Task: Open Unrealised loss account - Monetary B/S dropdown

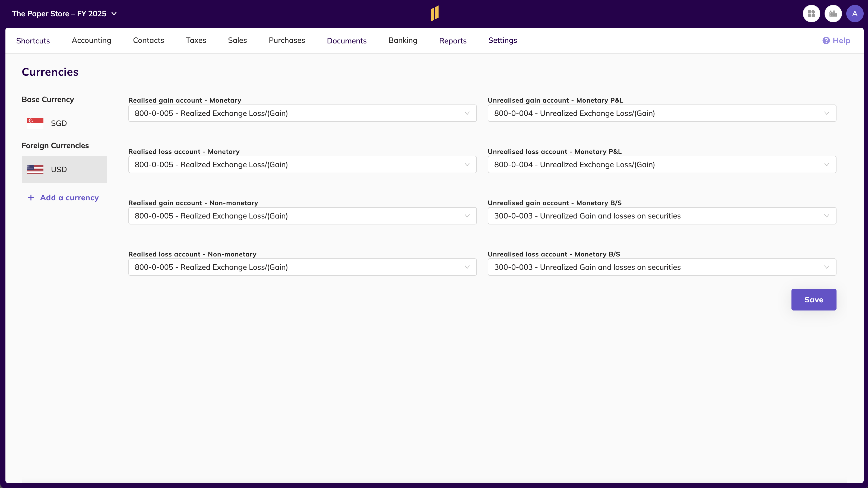Action: coord(662,267)
